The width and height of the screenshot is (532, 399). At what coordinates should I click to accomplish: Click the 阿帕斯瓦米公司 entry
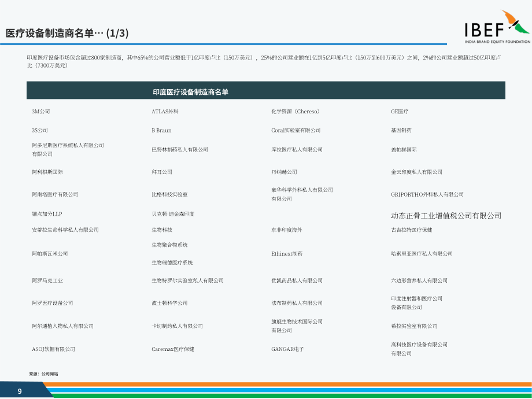point(50,254)
